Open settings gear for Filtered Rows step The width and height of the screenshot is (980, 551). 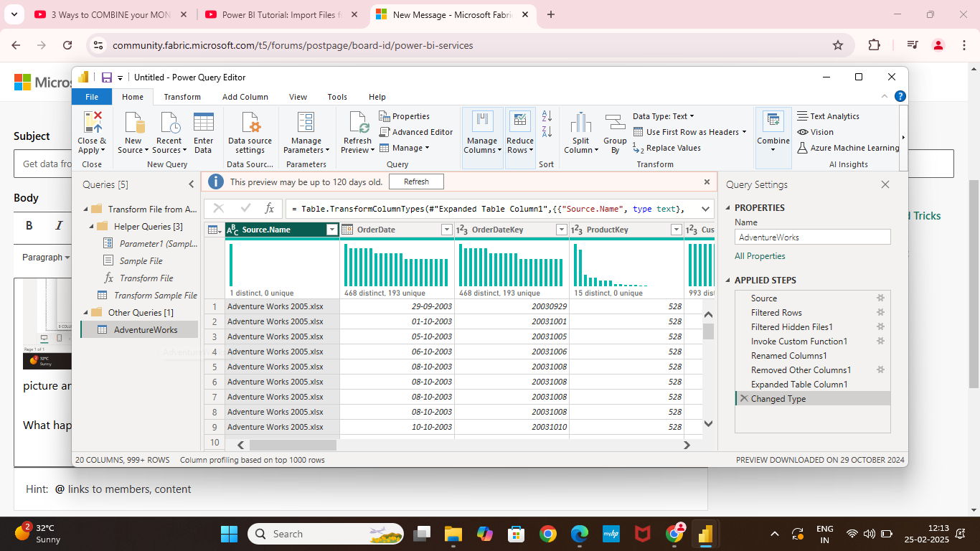(881, 312)
